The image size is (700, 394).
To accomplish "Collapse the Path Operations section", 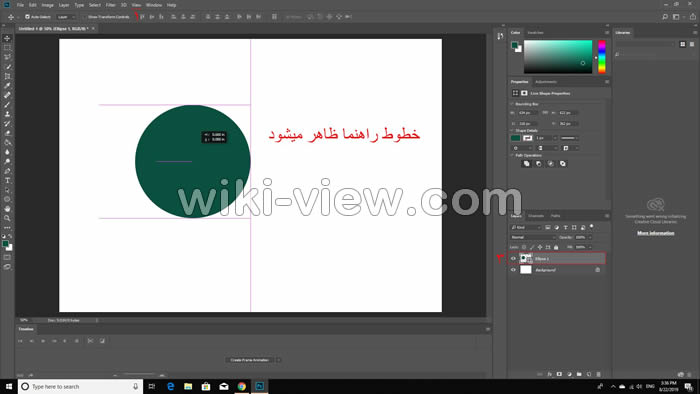I will 512,155.
